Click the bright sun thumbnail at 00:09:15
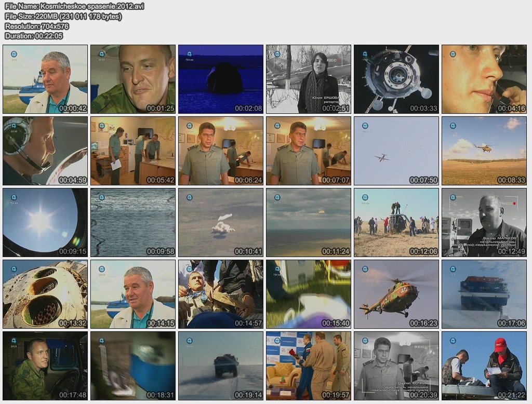The width and height of the screenshot is (532, 404). (45, 222)
